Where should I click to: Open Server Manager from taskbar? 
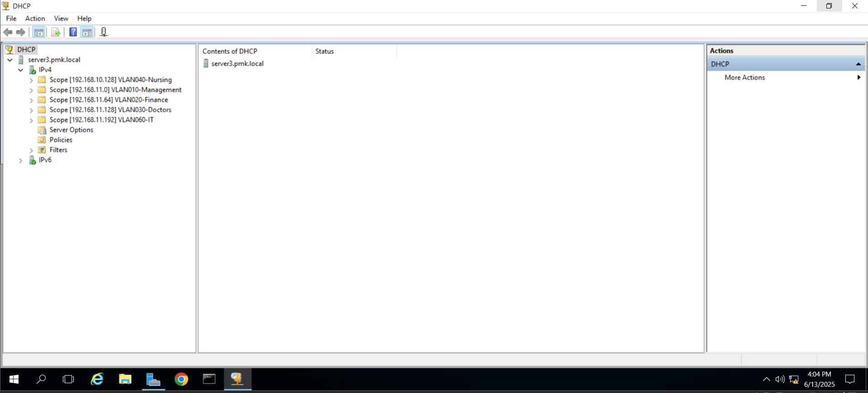[x=153, y=379]
